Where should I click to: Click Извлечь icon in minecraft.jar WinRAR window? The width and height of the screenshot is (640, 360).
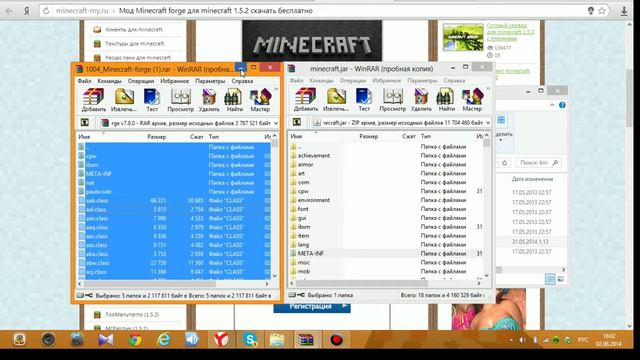(336, 100)
